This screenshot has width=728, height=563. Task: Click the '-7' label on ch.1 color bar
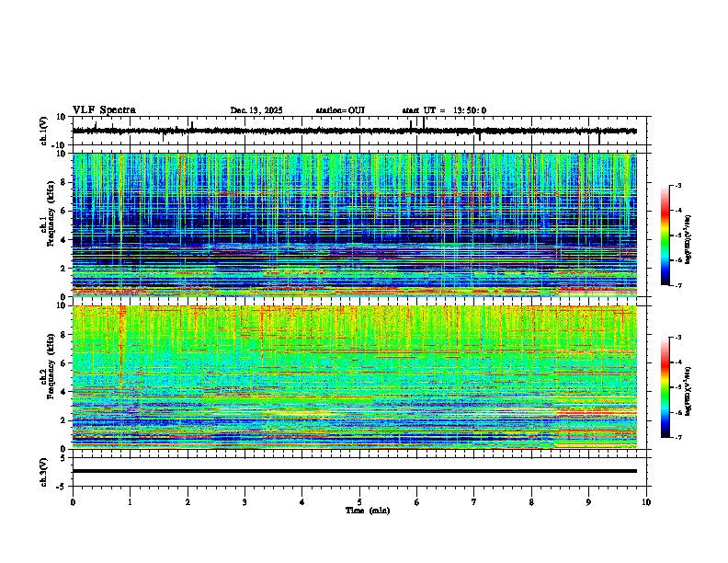(677, 285)
